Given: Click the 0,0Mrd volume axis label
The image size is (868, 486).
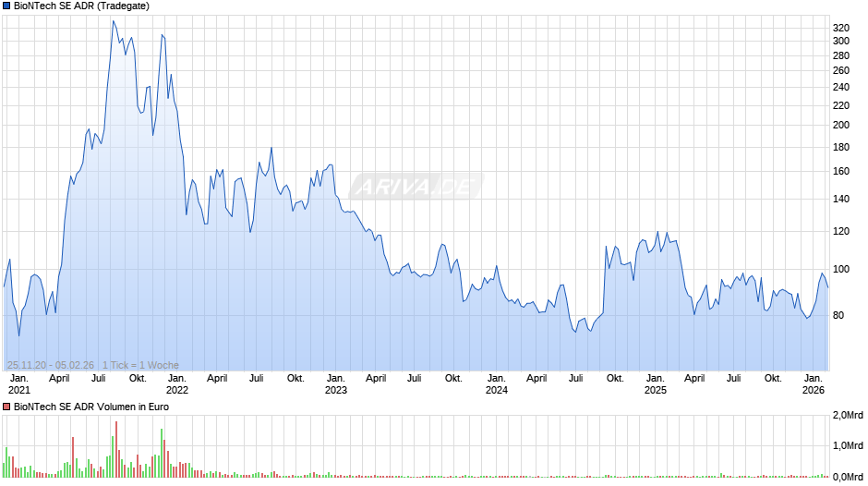Looking at the screenshot, I should click(848, 477).
